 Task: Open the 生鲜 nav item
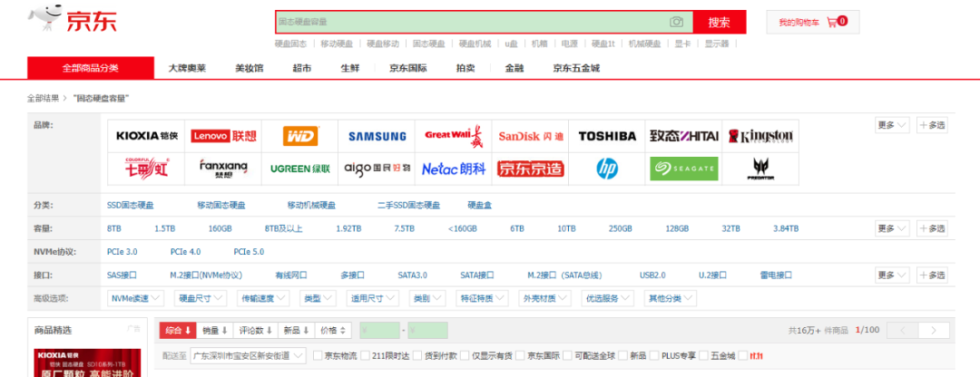pyautogui.click(x=350, y=68)
